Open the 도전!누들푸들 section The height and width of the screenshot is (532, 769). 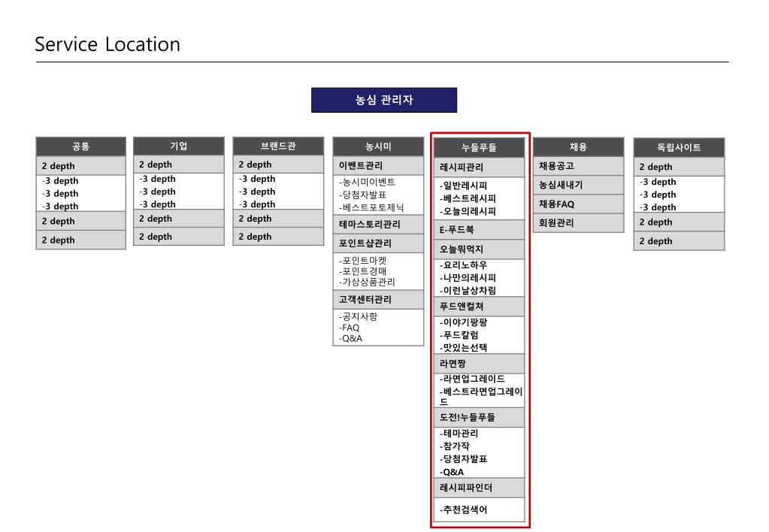479,418
